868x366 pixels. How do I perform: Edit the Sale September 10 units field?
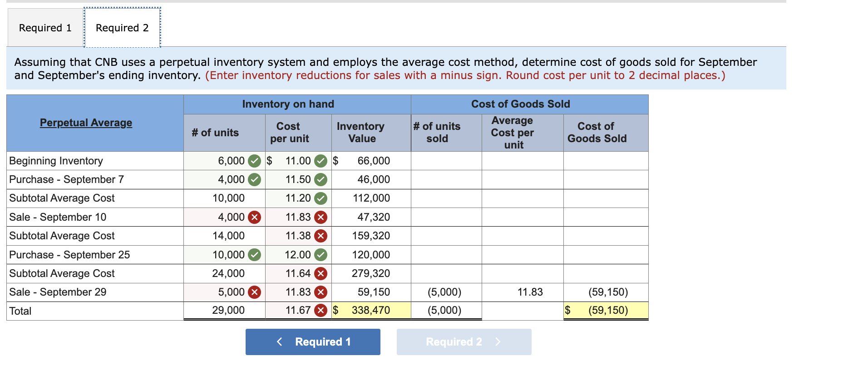pyautogui.click(x=224, y=217)
